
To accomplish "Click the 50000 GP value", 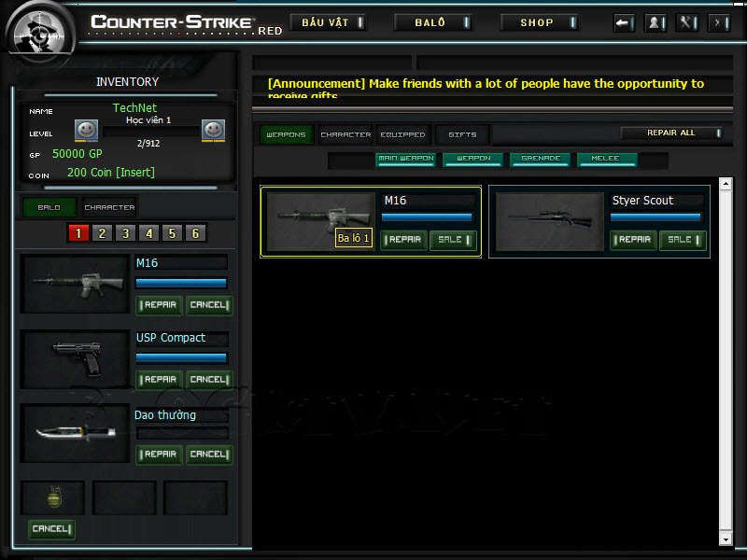I will pyautogui.click(x=78, y=154).
